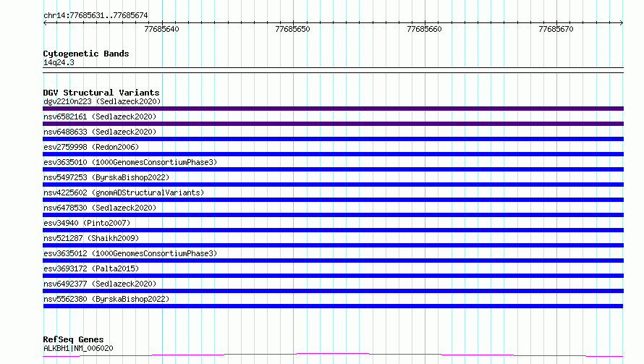Click the blue bar for nsv4225602
This screenshot has width=644, height=364.
point(333,200)
